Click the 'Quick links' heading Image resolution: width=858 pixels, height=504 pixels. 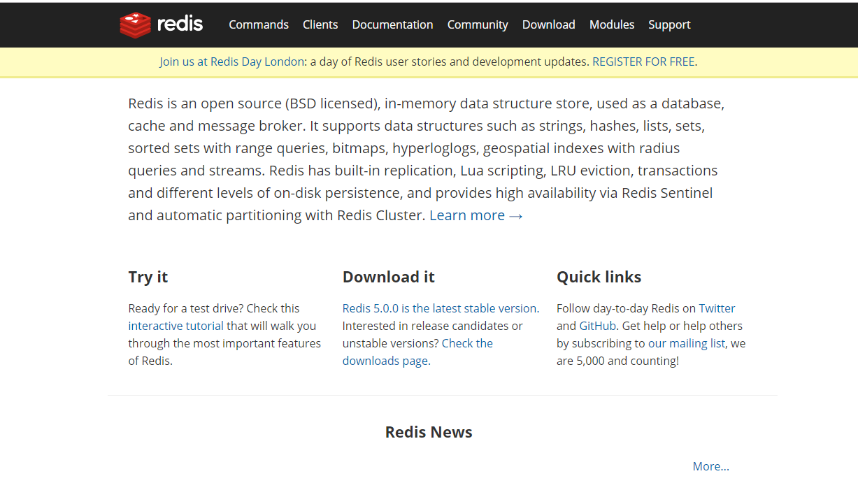click(599, 277)
